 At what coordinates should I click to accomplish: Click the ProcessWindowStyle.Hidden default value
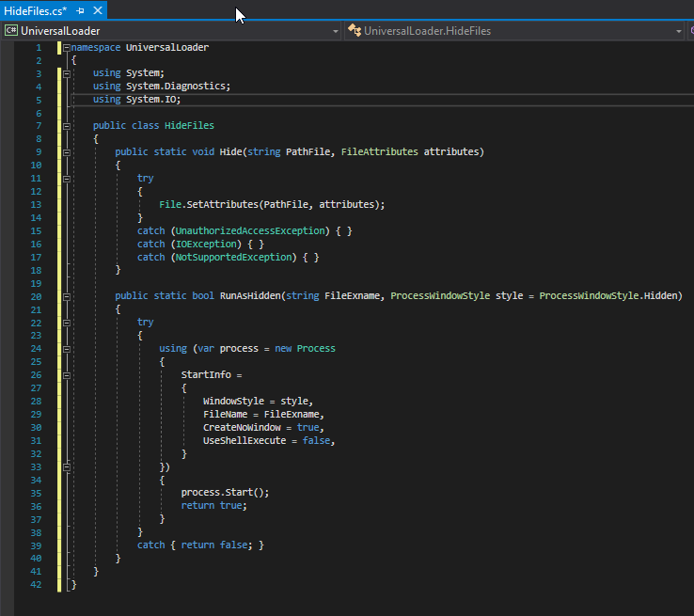coord(609,296)
